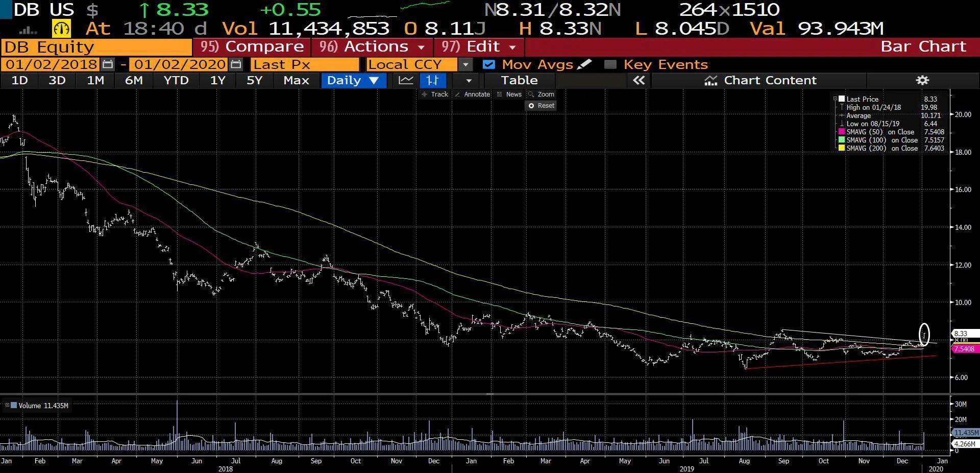Edit moving averages with pencil icon
The height and width of the screenshot is (473, 980).
point(585,64)
